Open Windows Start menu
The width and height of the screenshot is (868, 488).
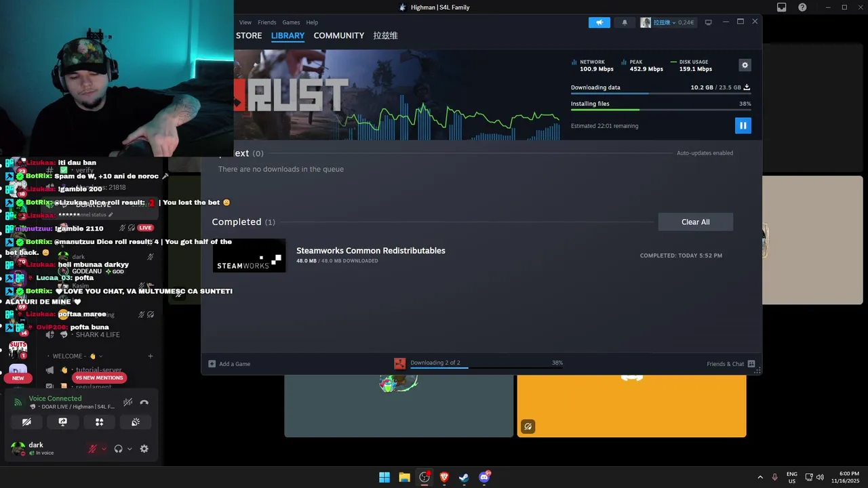[384, 477]
